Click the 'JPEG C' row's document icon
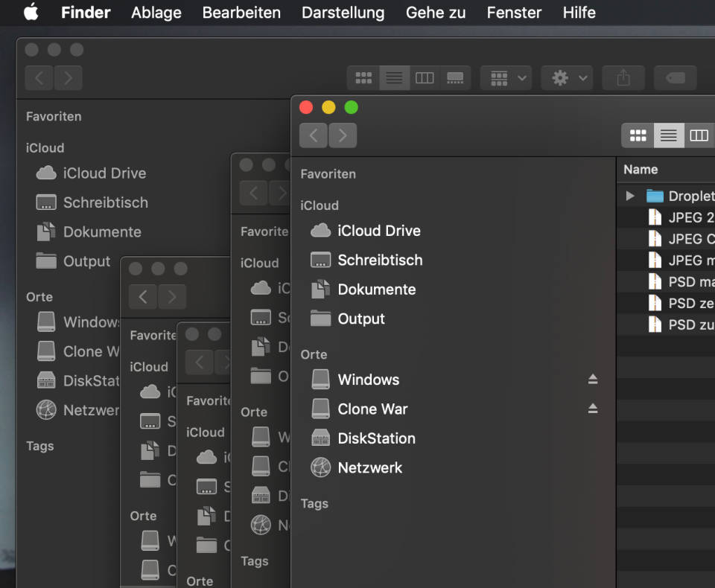715x588 pixels. tap(655, 239)
